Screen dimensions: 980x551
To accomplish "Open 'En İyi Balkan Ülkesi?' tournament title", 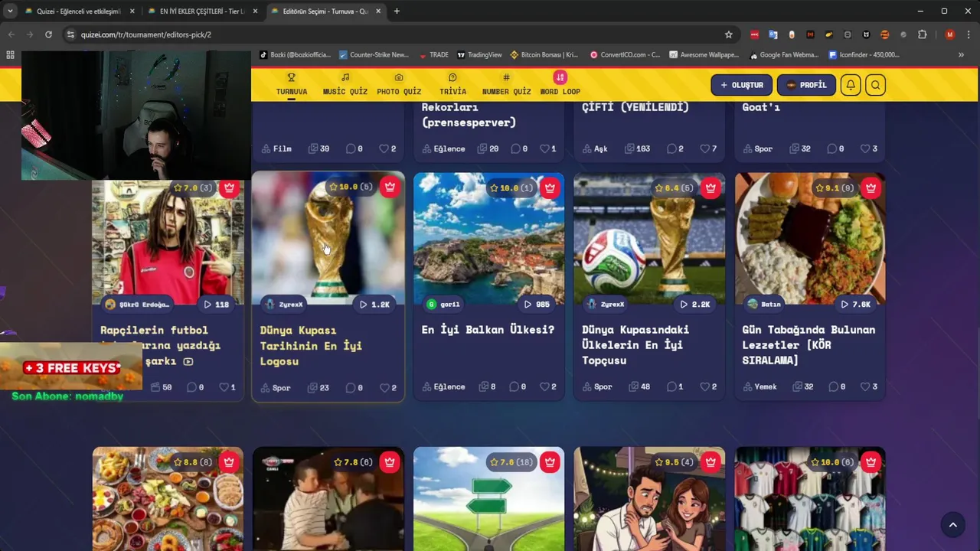I will pos(488,329).
